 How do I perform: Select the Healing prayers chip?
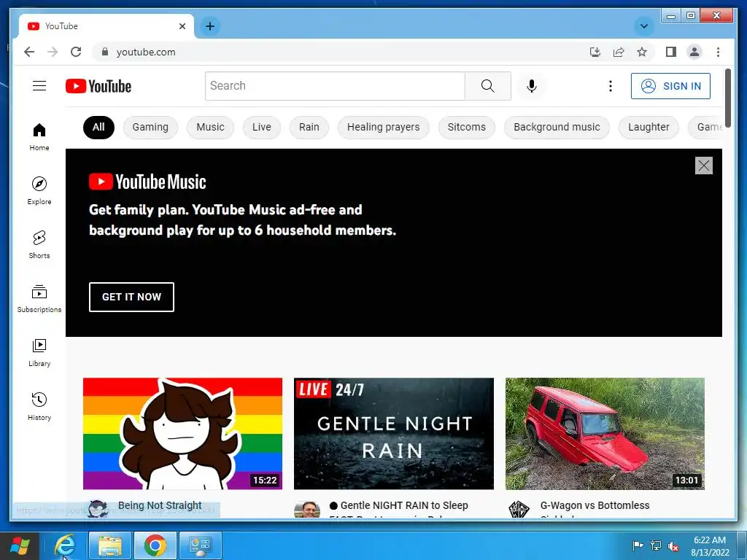click(384, 127)
